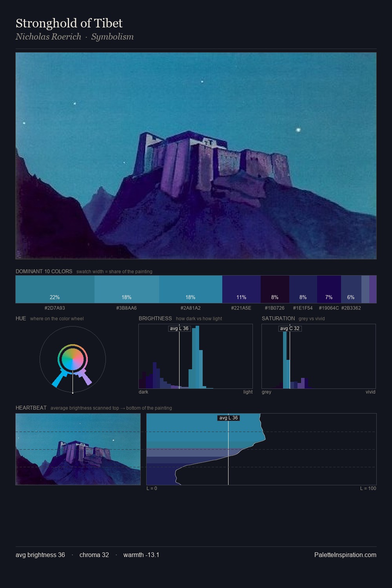Click the DOMINANT 10 COLORS heading
Screen dimensions: 392x588
tap(44, 271)
